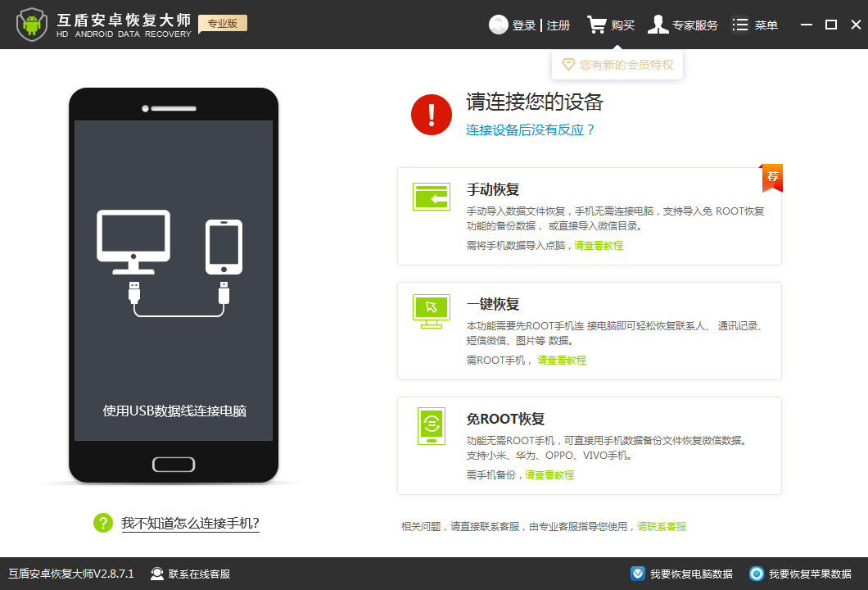Viewport: 868px width, 590px height.
Task: Open the 登录 login link
Action: coord(524,25)
